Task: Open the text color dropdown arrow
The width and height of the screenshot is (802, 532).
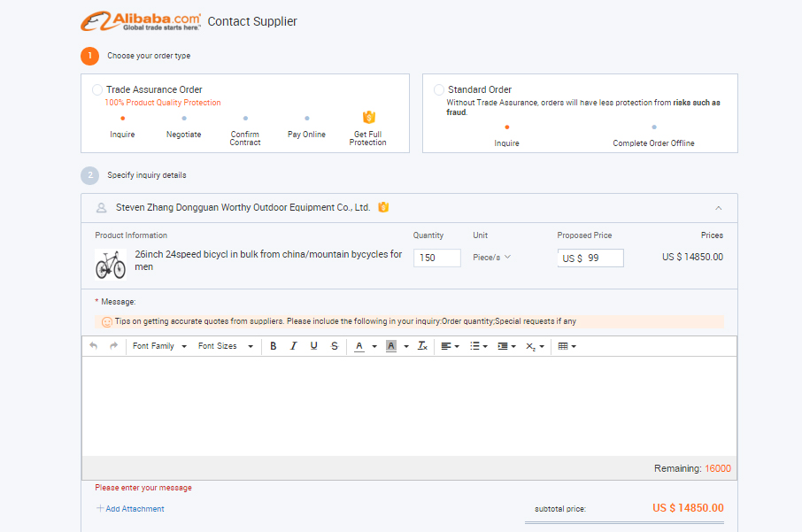Action: [374, 346]
